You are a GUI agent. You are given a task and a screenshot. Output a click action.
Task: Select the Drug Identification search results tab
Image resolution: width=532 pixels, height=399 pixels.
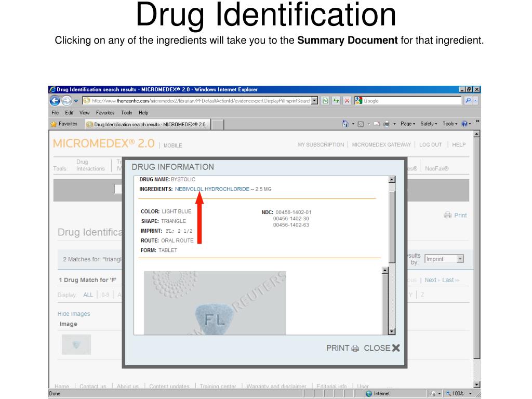click(x=148, y=125)
